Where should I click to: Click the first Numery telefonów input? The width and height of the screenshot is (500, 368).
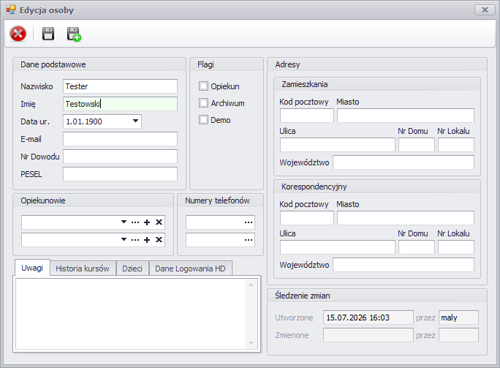(220, 222)
